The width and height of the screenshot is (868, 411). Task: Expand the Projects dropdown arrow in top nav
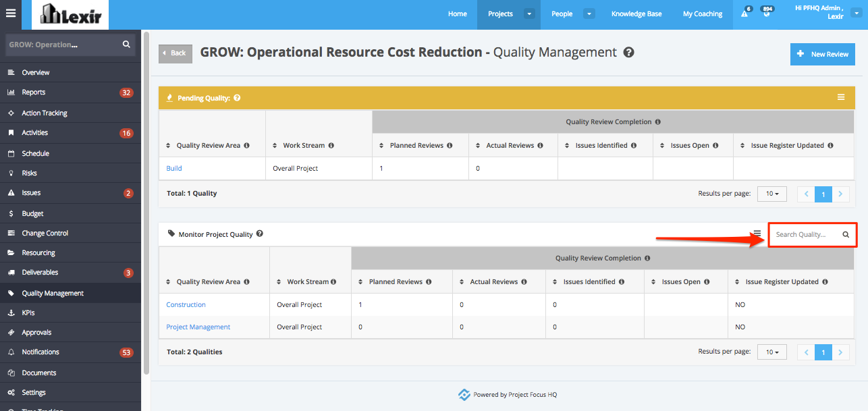click(x=530, y=13)
